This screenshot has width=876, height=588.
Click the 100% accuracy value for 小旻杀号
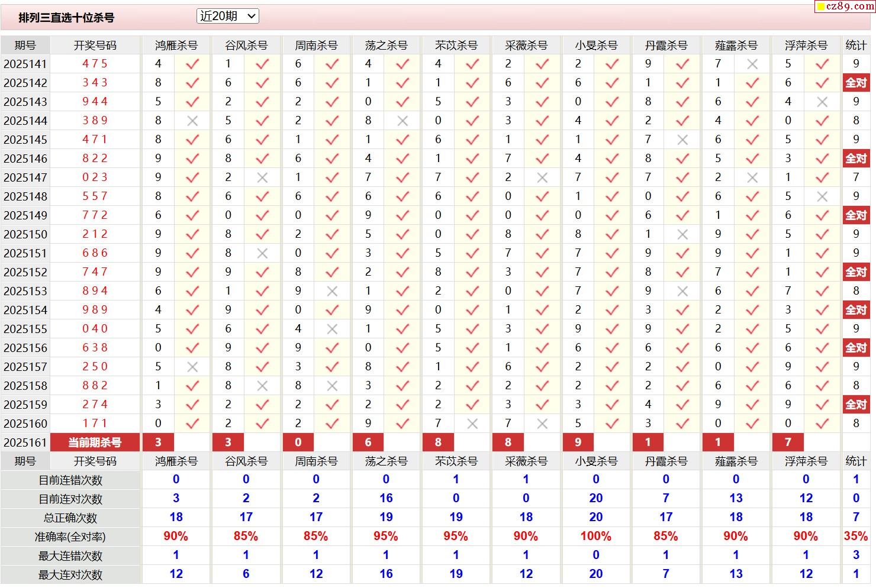596,537
